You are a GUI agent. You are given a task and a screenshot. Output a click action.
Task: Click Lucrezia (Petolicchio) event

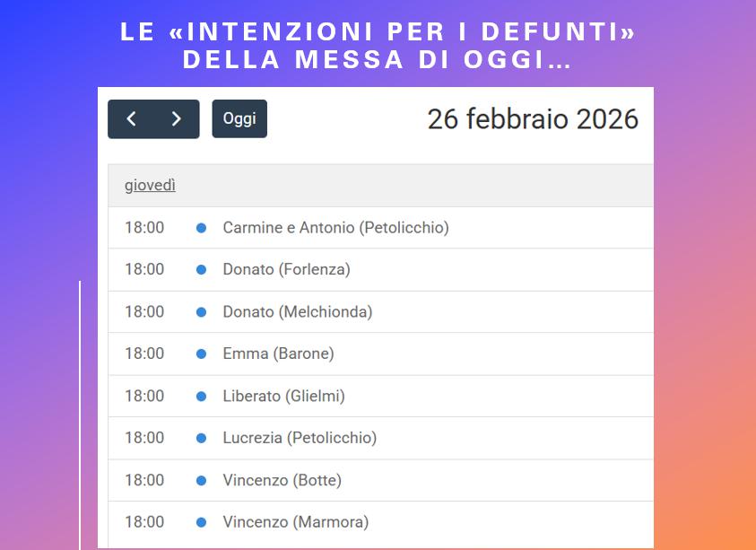(x=300, y=438)
